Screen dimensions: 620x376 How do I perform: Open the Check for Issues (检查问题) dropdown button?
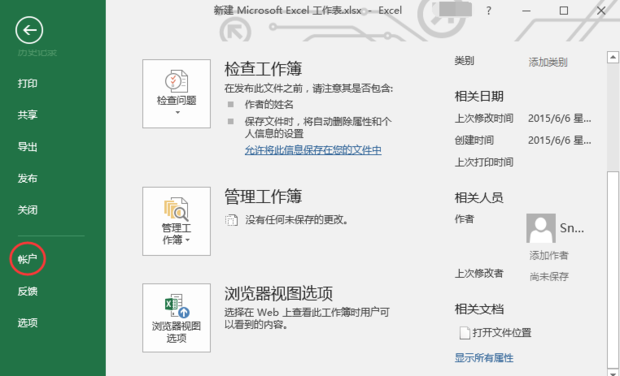(x=176, y=94)
